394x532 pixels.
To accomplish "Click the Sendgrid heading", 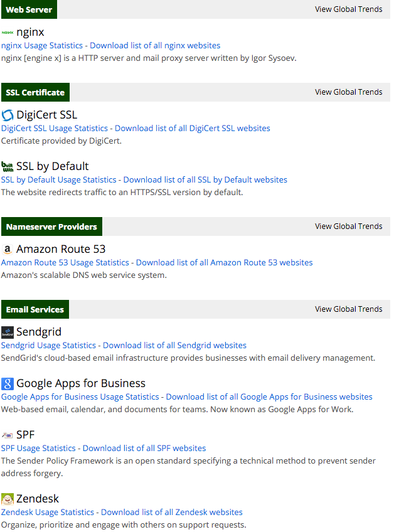I will click(39, 332).
